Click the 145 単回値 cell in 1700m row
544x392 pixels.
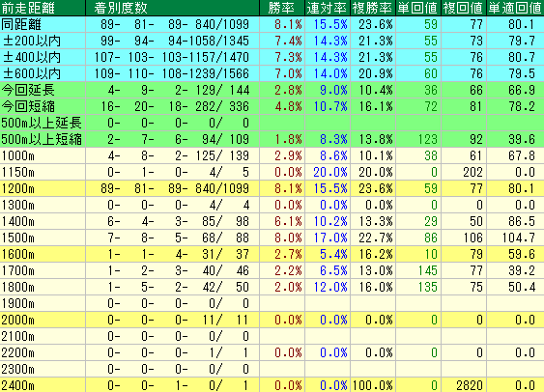click(x=427, y=270)
